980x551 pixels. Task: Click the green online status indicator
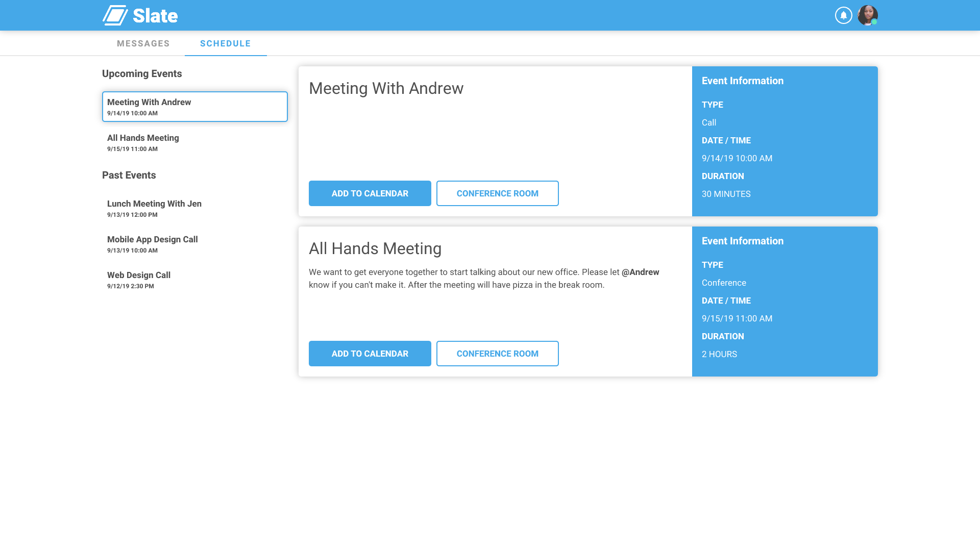click(874, 23)
